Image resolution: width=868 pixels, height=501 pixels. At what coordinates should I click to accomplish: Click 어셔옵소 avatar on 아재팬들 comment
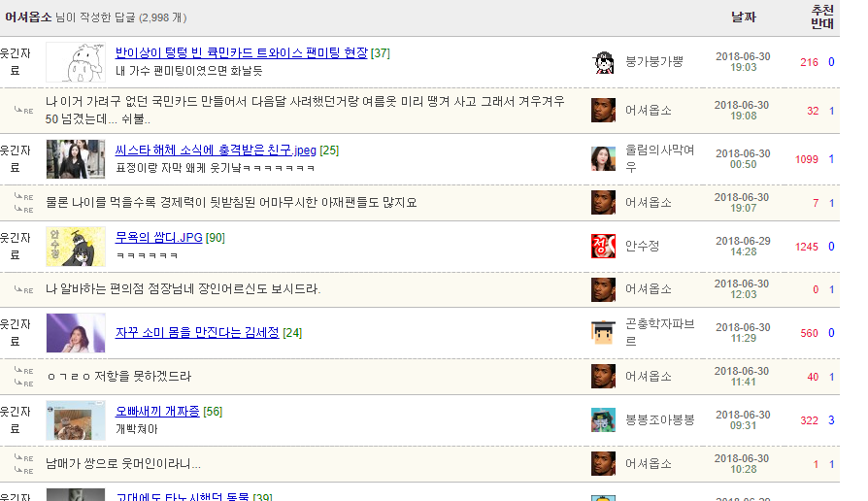(x=603, y=203)
